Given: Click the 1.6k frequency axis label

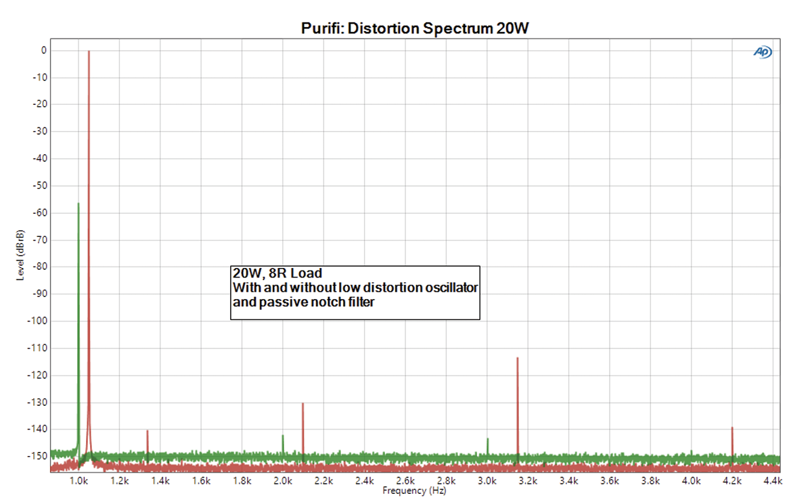Looking at the screenshot, I should click(x=201, y=481).
